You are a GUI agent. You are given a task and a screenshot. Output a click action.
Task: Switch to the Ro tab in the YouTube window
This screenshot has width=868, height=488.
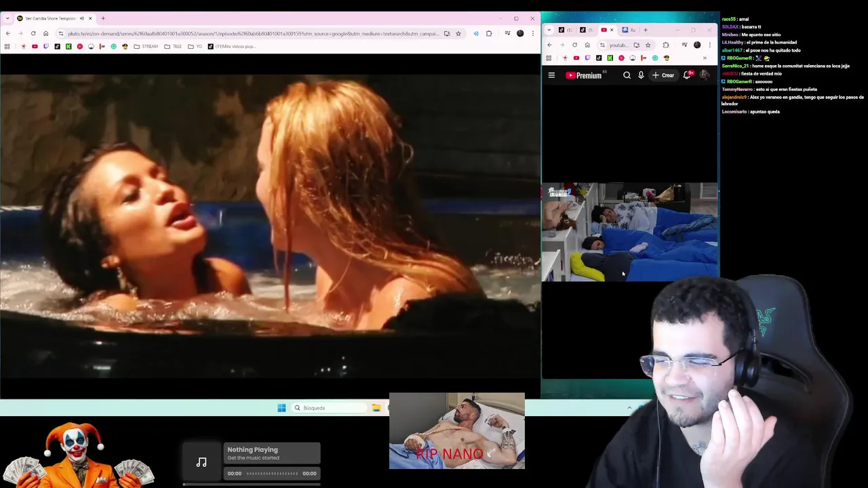(x=629, y=30)
